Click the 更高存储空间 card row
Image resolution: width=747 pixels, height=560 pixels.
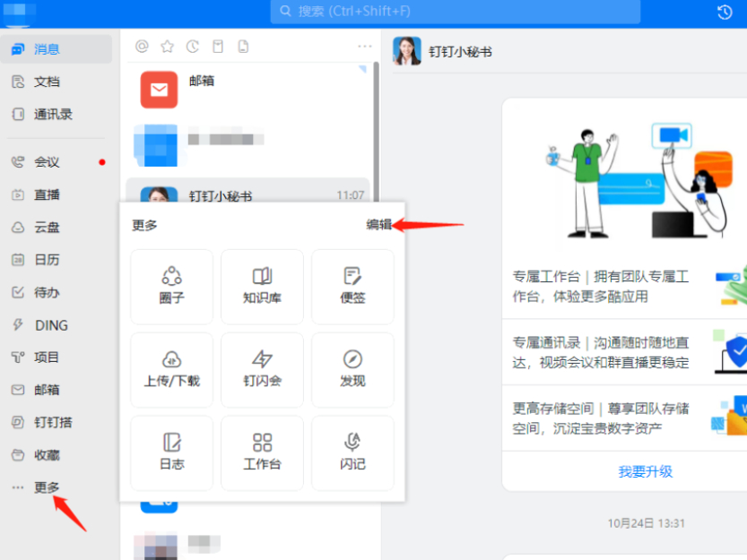624,418
